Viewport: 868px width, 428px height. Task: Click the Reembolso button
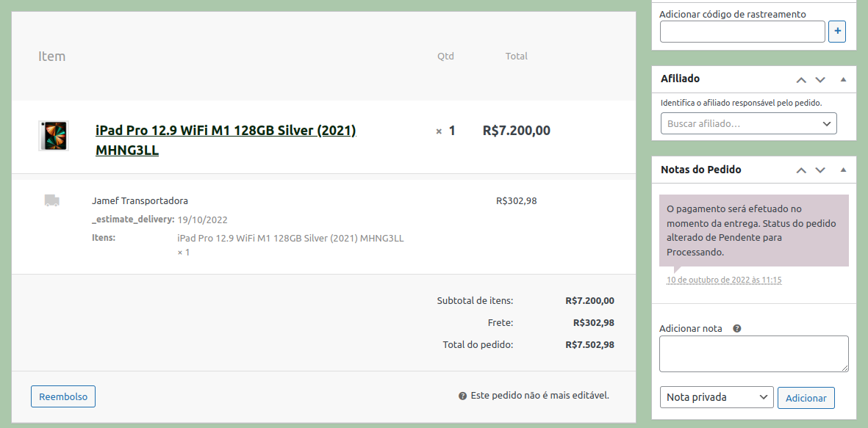point(63,396)
